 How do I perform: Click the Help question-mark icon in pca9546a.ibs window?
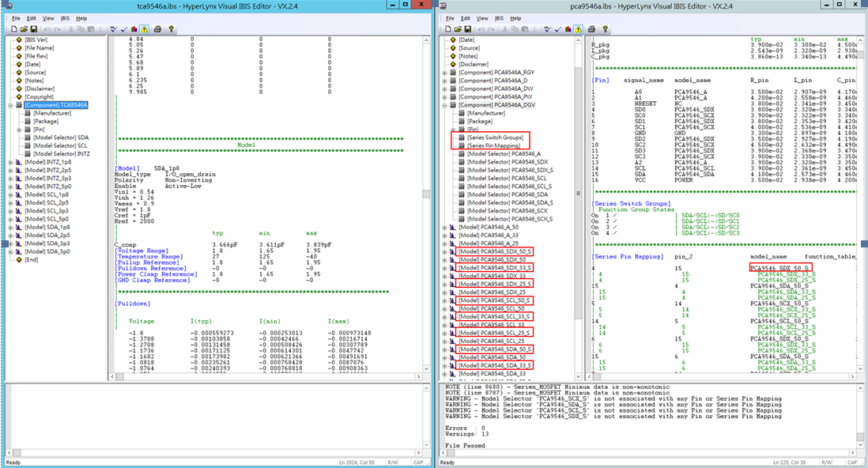pos(605,29)
